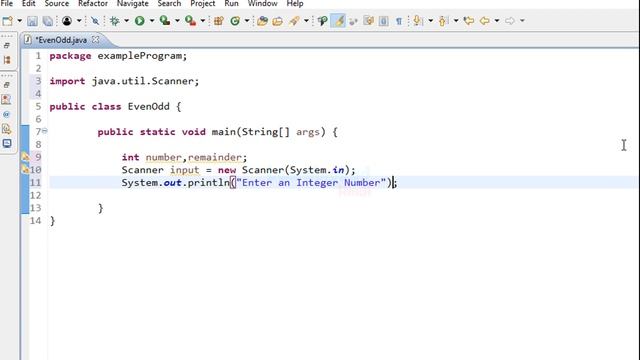
Task: Expand the New wizard dropdown arrow
Action: tap(19, 21)
